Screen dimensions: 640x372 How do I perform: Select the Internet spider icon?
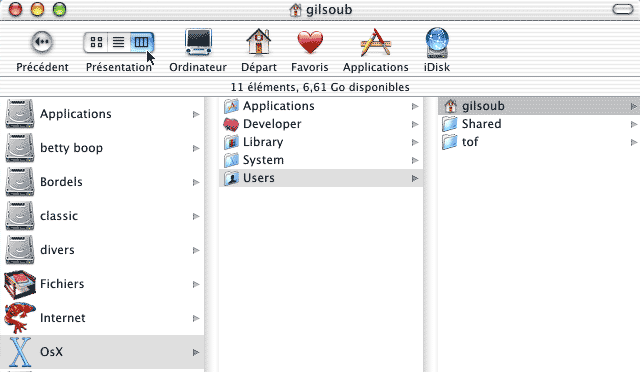(x=20, y=318)
